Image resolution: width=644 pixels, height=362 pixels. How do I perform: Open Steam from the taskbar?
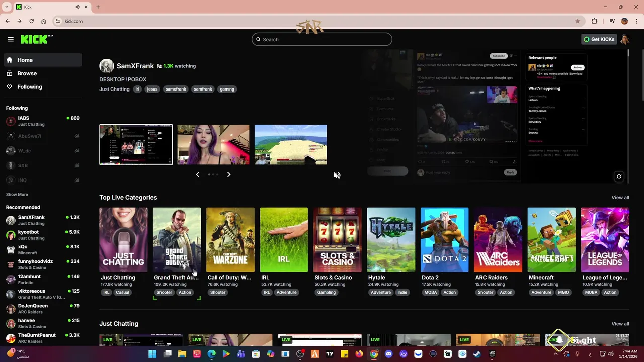[477, 354]
